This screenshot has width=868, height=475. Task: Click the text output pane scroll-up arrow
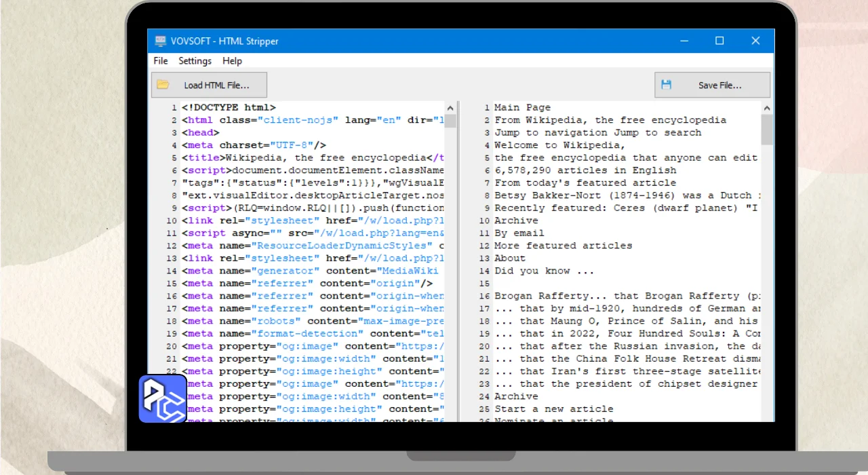click(x=767, y=108)
